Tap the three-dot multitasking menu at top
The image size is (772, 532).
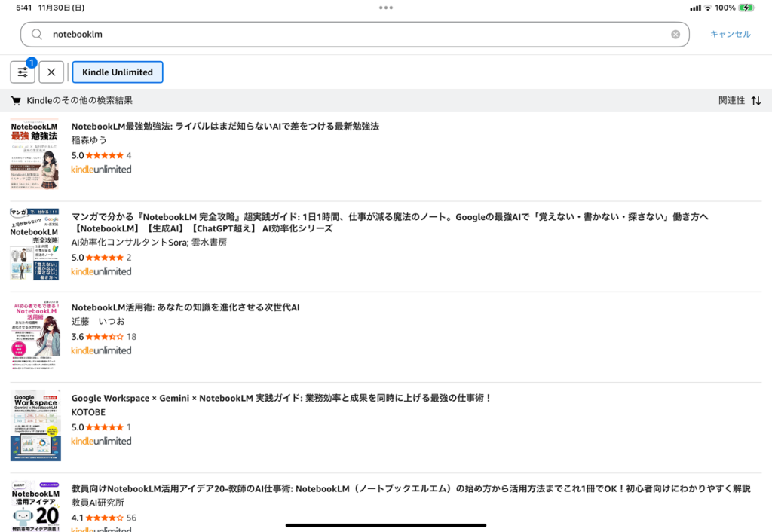(x=386, y=8)
